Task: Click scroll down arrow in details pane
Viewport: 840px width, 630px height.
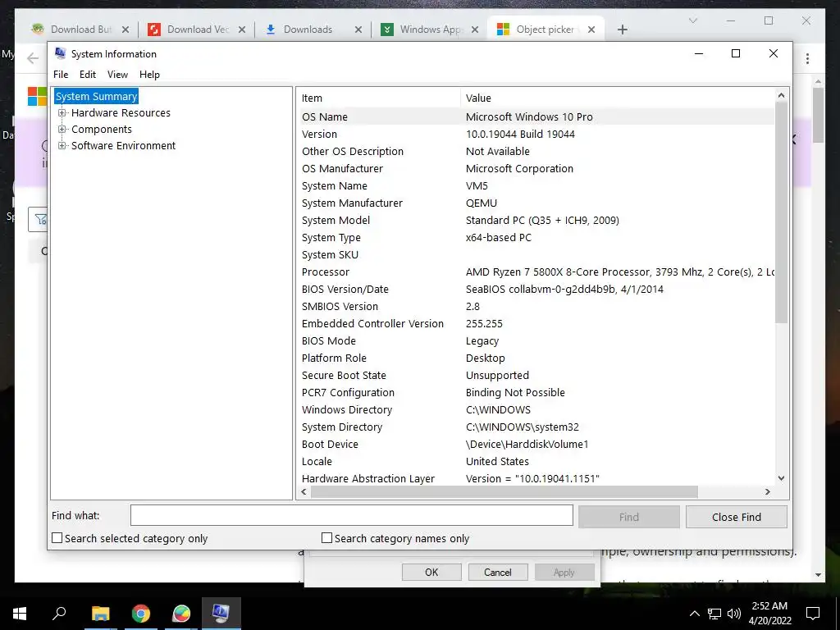Action: [781, 478]
